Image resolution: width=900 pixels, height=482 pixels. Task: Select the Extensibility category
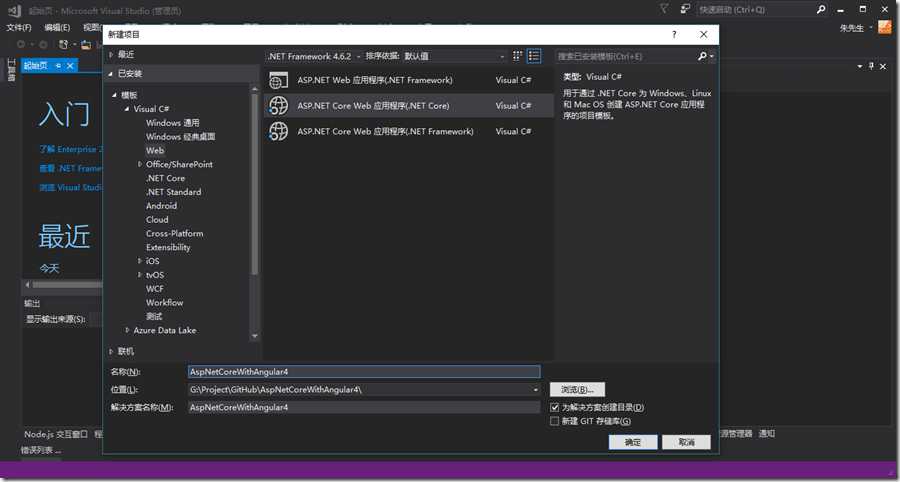coord(168,247)
